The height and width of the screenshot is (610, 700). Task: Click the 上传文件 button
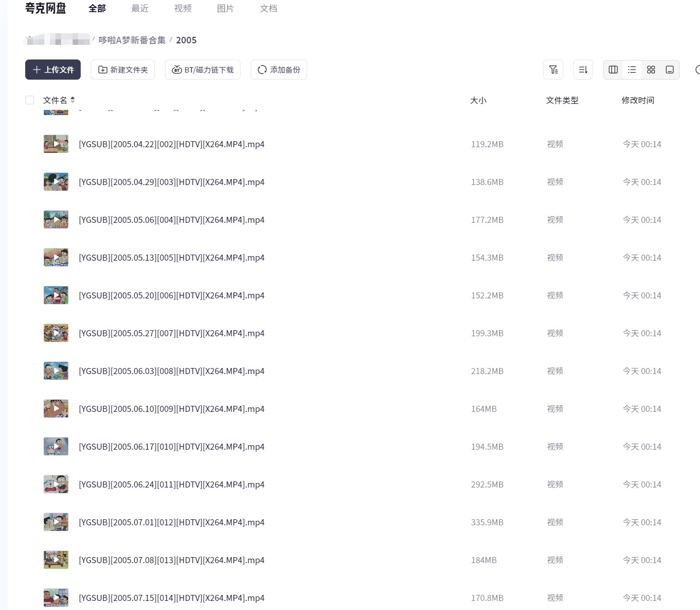[53, 70]
